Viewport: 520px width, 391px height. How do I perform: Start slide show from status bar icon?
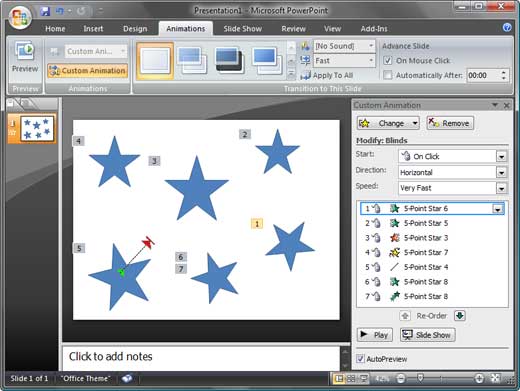pyautogui.click(x=363, y=379)
